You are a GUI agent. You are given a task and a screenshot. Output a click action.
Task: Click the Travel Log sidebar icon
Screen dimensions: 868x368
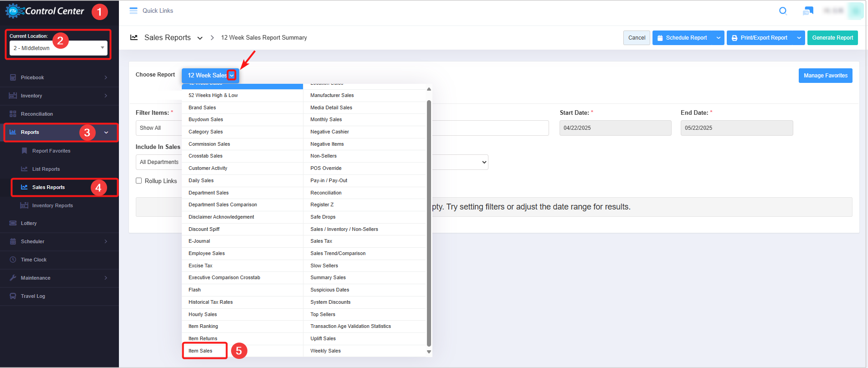(13, 296)
